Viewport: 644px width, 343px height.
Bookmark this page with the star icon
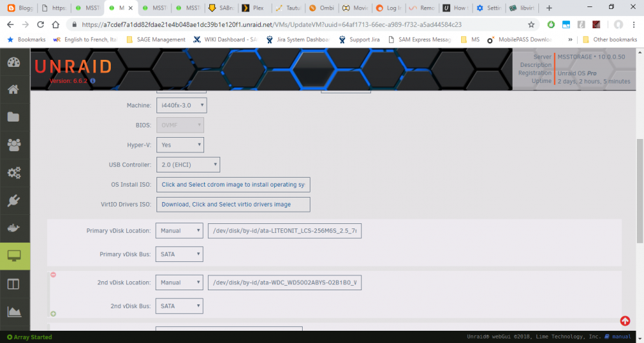531,24
